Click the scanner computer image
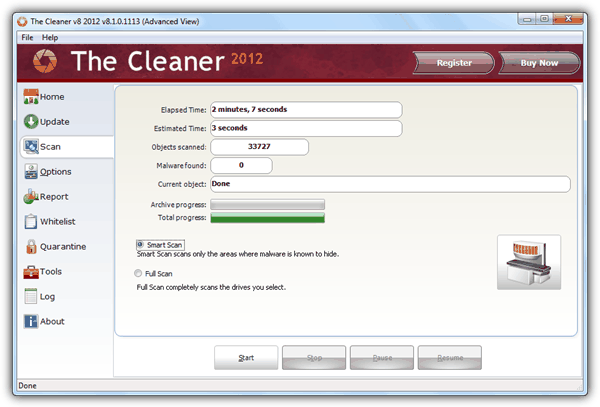The image size is (600, 407). (x=529, y=262)
